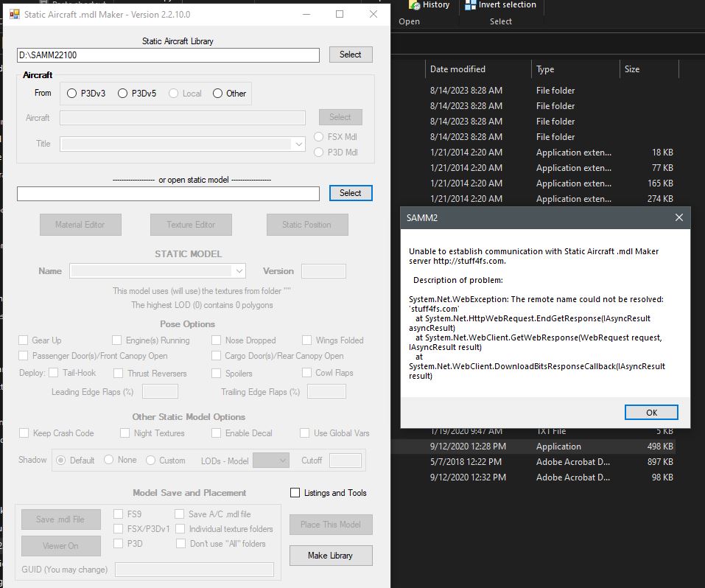The image size is (705, 588).
Task: Sort by Date modified column in File Explorer
Action: (x=457, y=69)
